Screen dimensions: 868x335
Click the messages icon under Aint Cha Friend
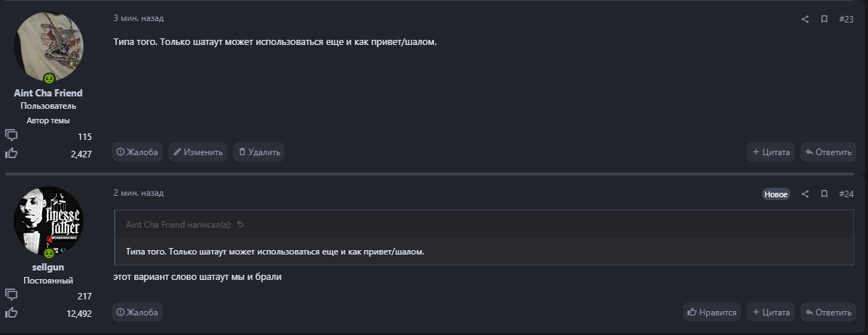(12, 136)
